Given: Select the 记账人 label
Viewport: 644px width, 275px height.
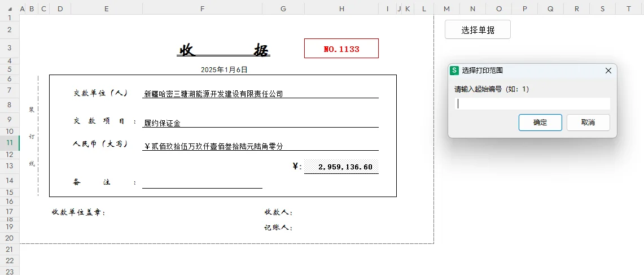Looking at the screenshot, I should pyautogui.click(x=278, y=228).
